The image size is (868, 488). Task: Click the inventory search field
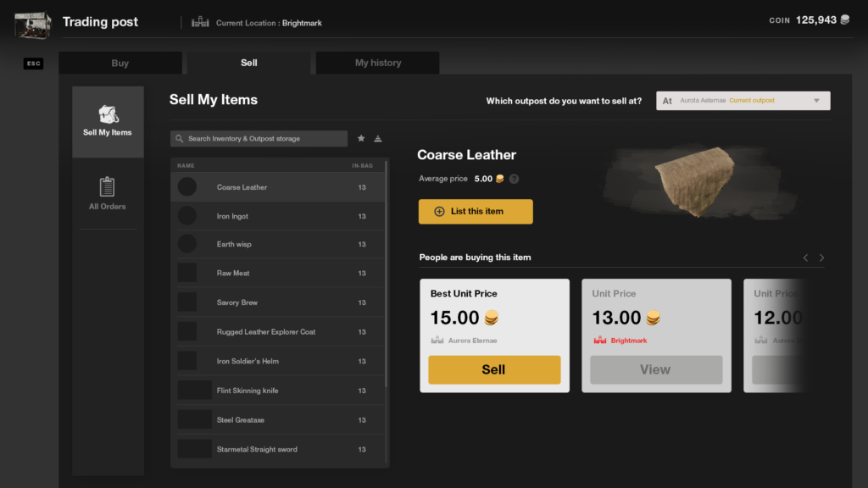pos(259,139)
